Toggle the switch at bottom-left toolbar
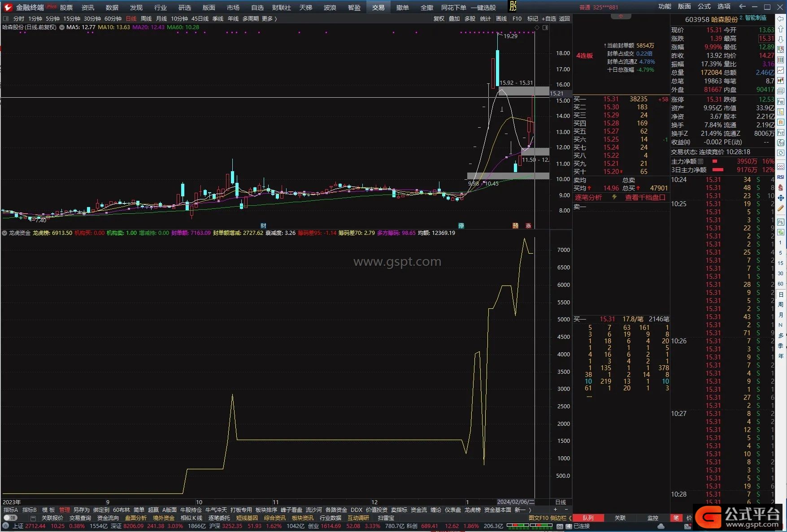 (10, 518)
